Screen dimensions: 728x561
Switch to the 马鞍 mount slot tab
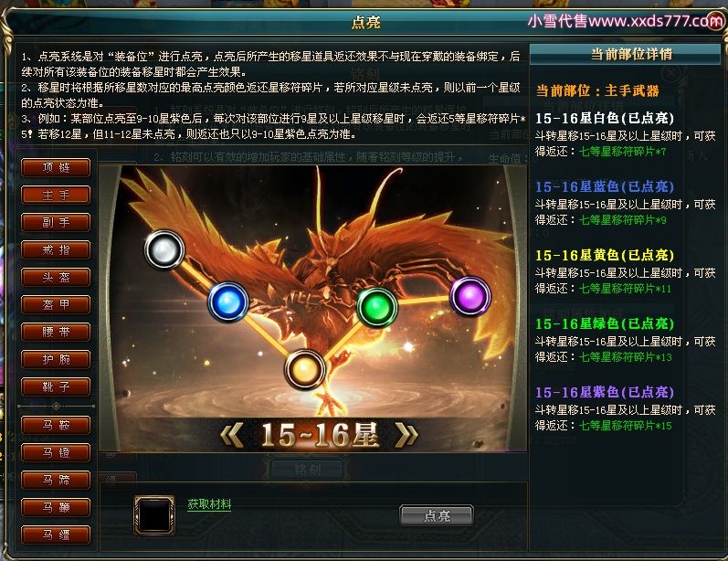point(56,425)
